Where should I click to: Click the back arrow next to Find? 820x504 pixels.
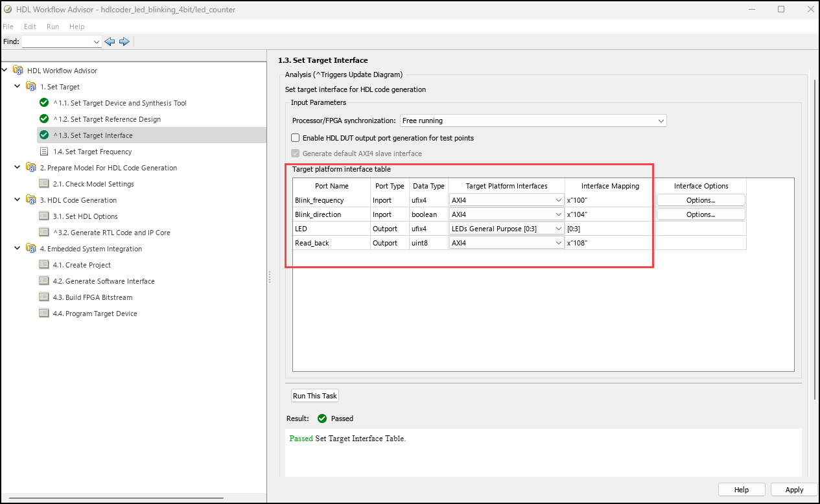[x=110, y=41]
